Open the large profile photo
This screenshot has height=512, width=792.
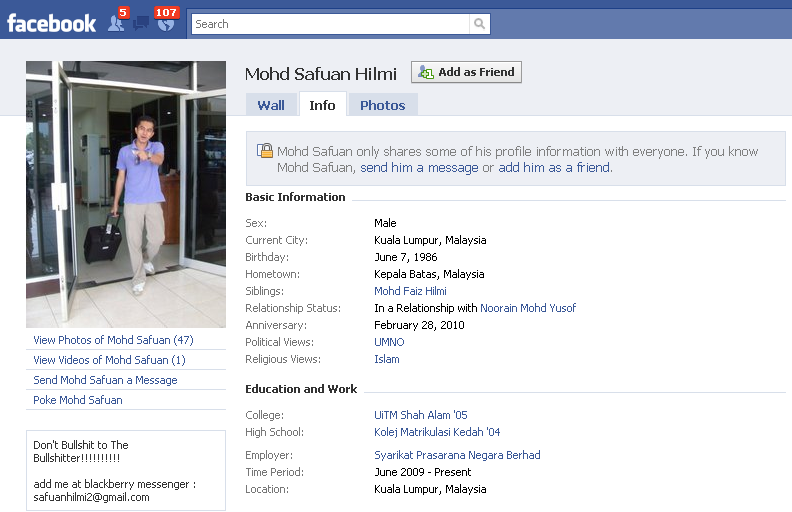(x=126, y=194)
